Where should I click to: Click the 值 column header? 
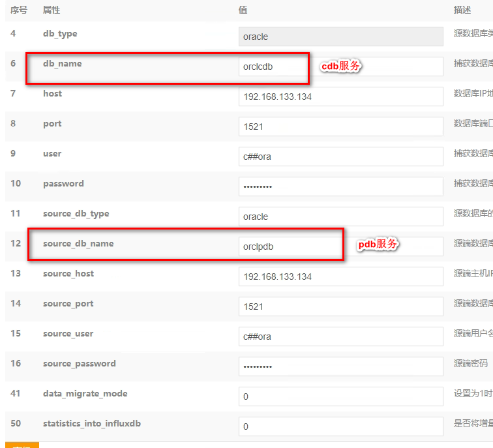243,10
